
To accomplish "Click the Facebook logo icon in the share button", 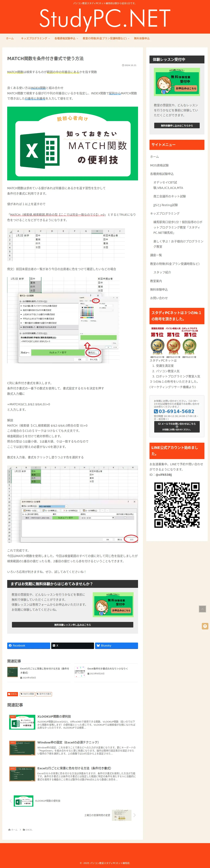I will pos(10,646).
